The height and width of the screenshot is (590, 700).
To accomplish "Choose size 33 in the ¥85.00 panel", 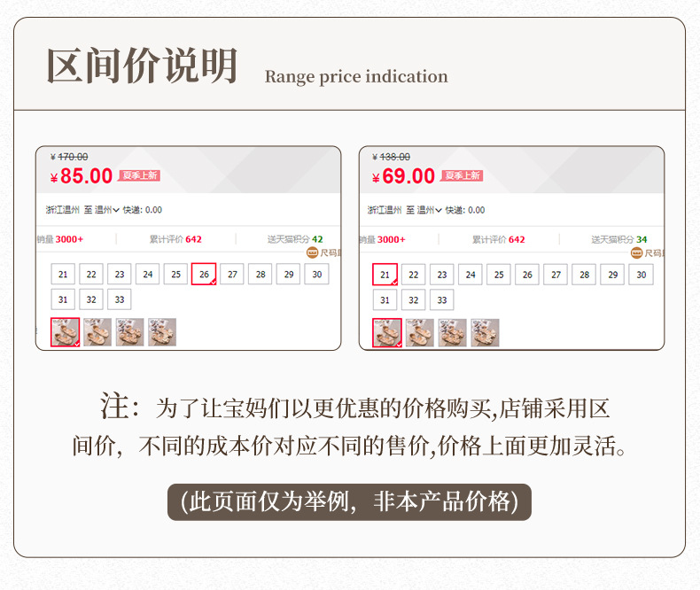I will pos(119,299).
